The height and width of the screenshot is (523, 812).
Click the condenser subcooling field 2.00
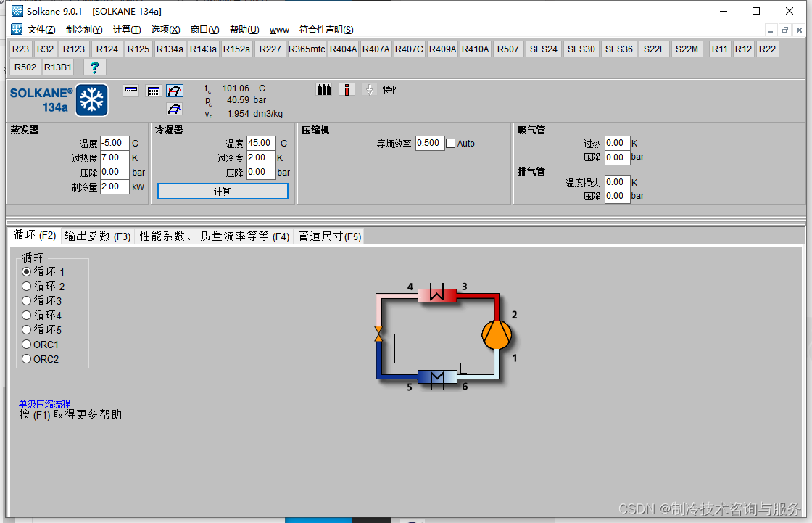tap(261, 157)
